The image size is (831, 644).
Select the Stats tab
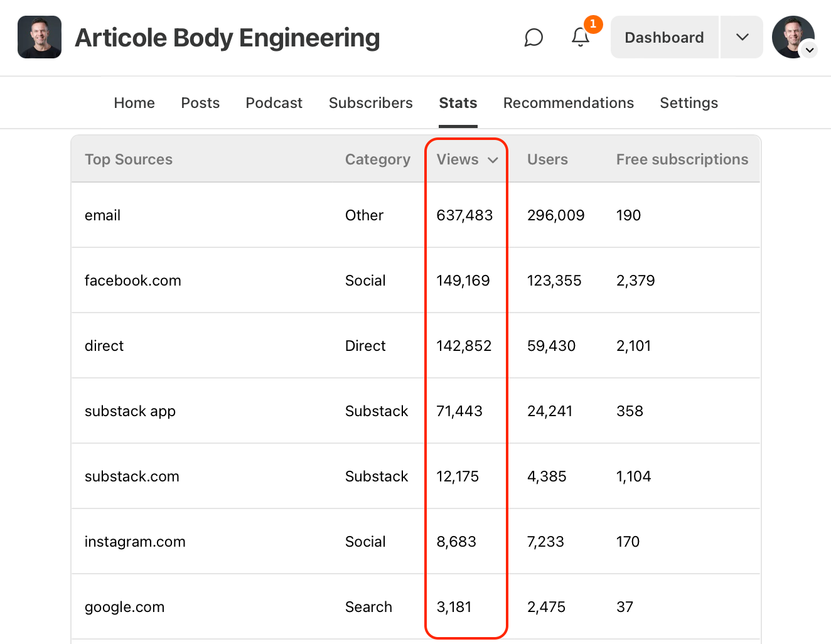[x=458, y=103]
